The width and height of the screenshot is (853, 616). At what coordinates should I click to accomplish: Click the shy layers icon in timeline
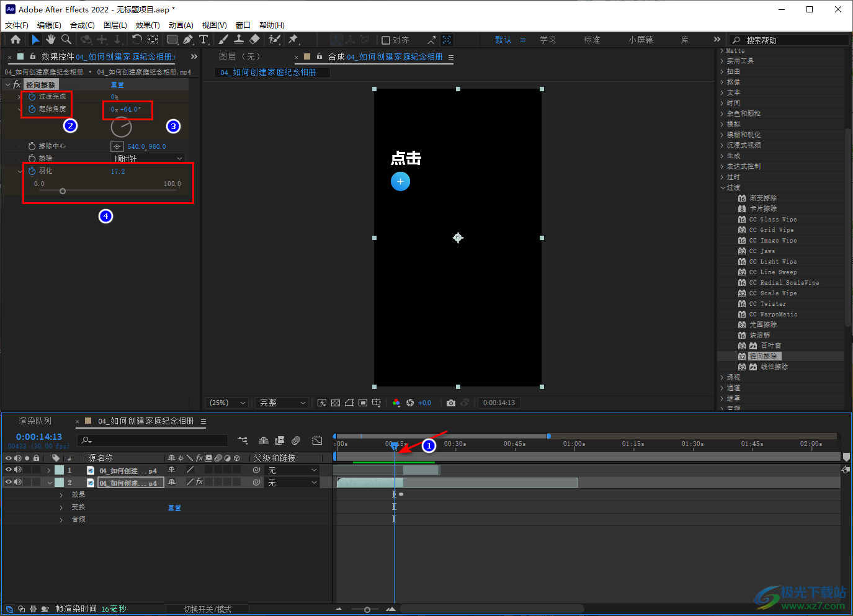264,440
